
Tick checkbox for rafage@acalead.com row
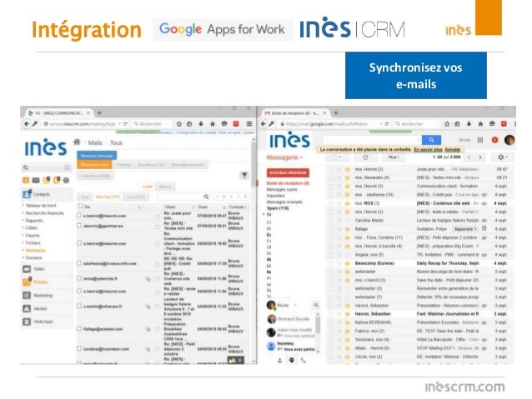[79, 328]
